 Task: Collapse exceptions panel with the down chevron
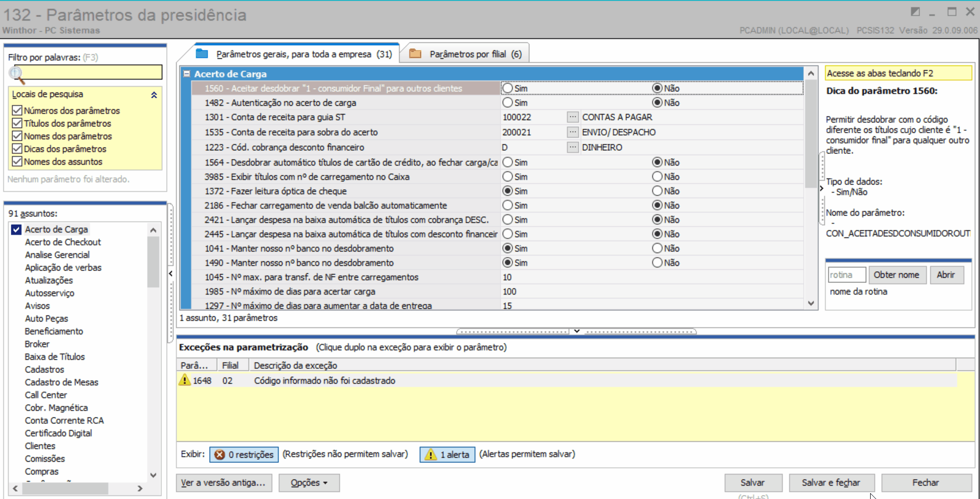[577, 331]
